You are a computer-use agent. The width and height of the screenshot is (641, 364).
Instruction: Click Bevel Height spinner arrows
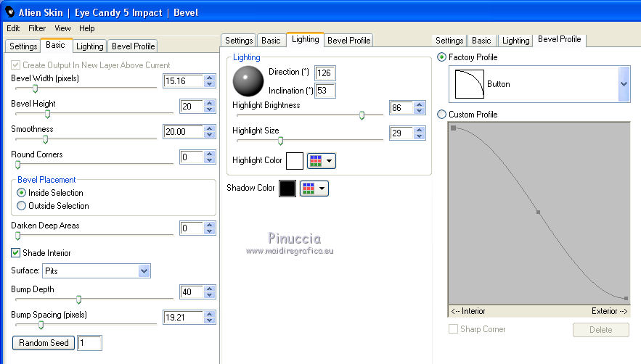(x=209, y=106)
